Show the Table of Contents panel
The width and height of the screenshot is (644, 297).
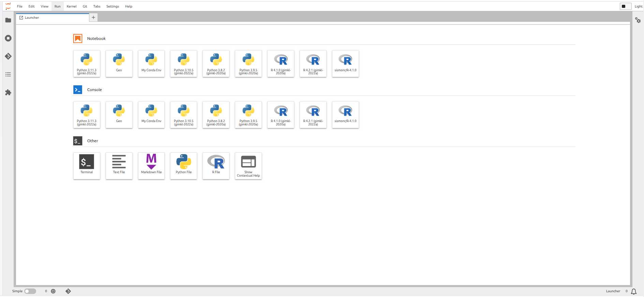point(8,74)
